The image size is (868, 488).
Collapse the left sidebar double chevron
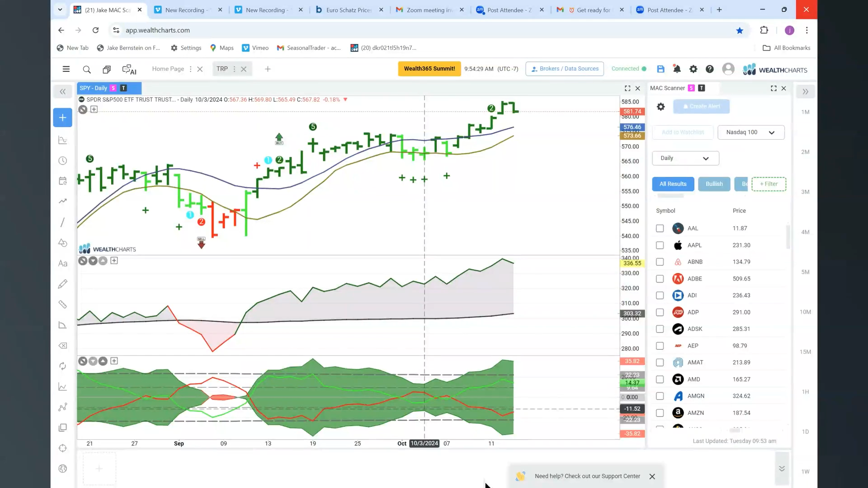tap(63, 92)
